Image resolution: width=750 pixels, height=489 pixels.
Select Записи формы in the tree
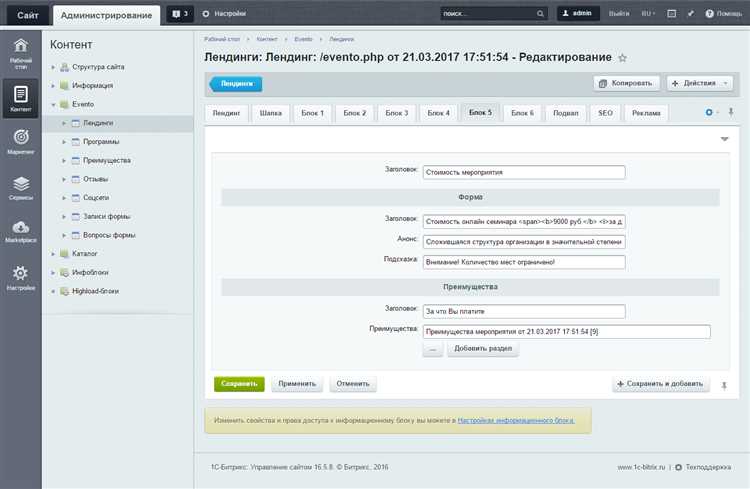coord(107,216)
